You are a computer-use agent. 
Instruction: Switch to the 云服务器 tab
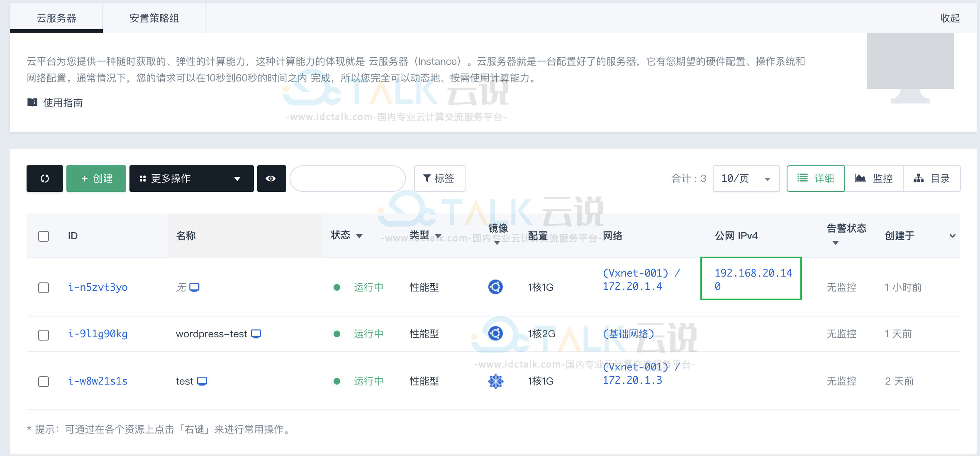coord(56,18)
